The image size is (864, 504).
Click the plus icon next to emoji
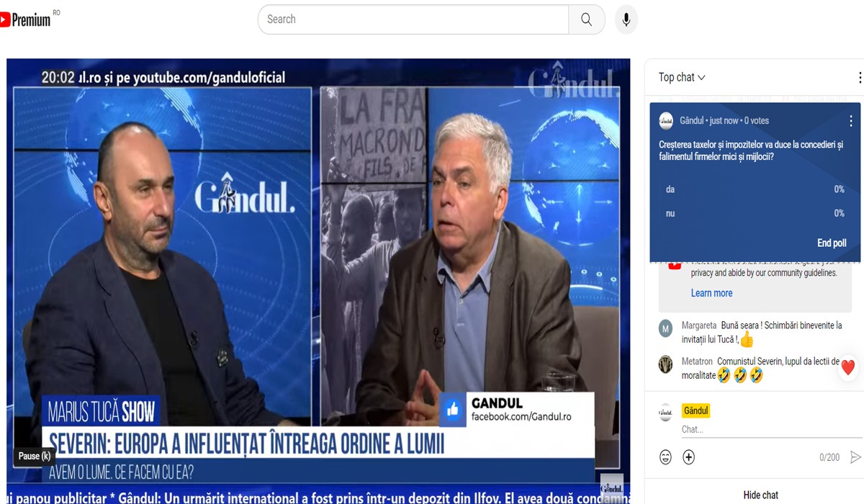coord(689,457)
